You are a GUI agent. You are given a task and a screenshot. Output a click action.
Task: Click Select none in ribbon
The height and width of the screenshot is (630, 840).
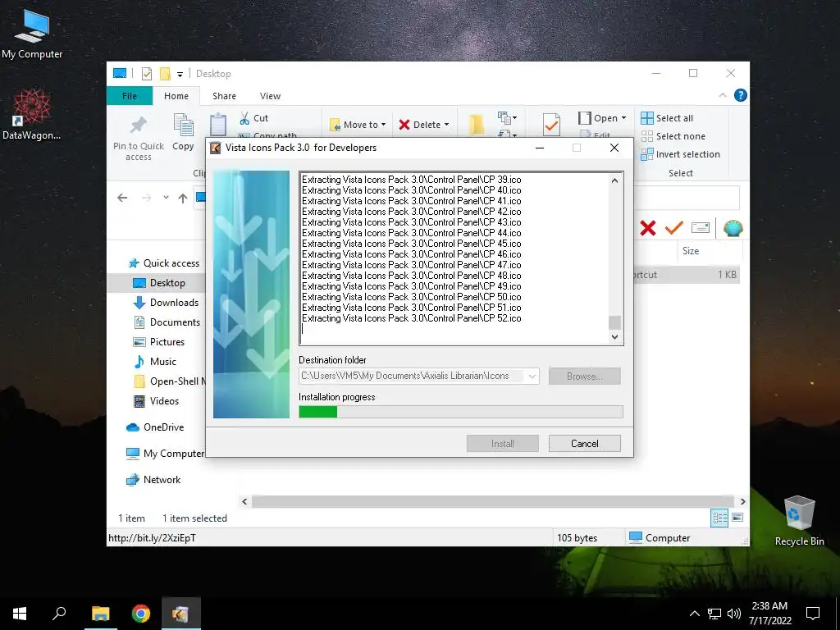pyautogui.click(x=673, y=136)
